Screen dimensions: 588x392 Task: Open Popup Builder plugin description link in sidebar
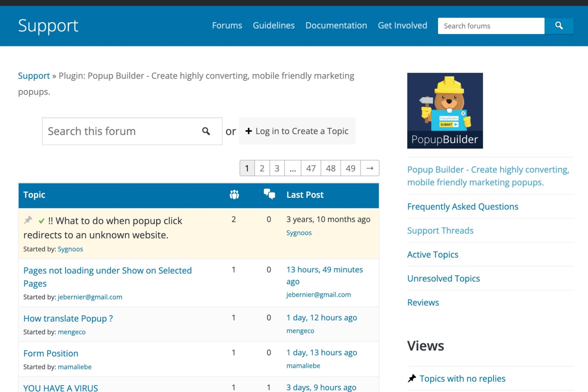click(488, 176)
